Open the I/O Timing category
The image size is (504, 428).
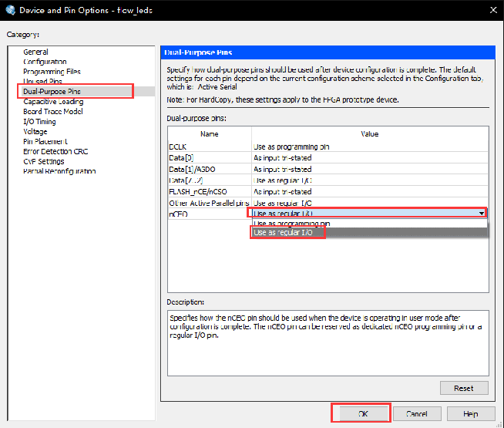click(x=39, y=122)
